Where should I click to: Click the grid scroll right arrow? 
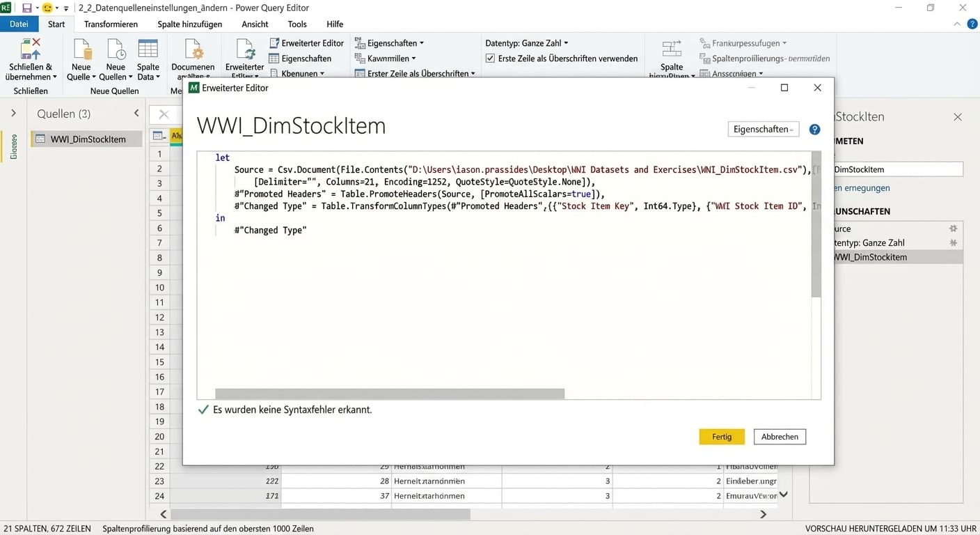[763, 514]
